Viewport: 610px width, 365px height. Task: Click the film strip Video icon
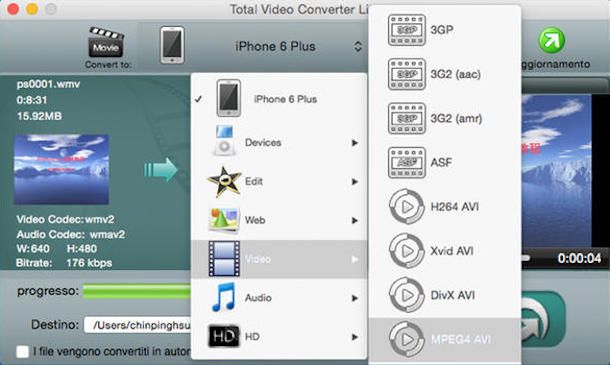point(224,259)
